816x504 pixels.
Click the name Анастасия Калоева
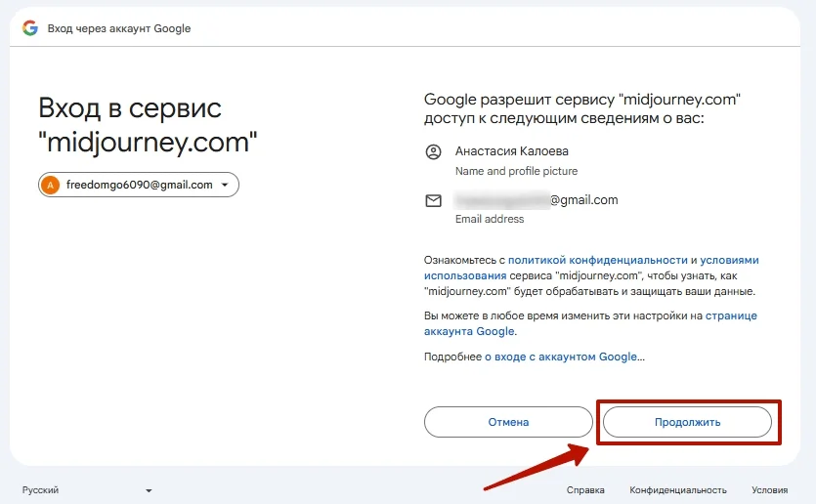point(511,151)
